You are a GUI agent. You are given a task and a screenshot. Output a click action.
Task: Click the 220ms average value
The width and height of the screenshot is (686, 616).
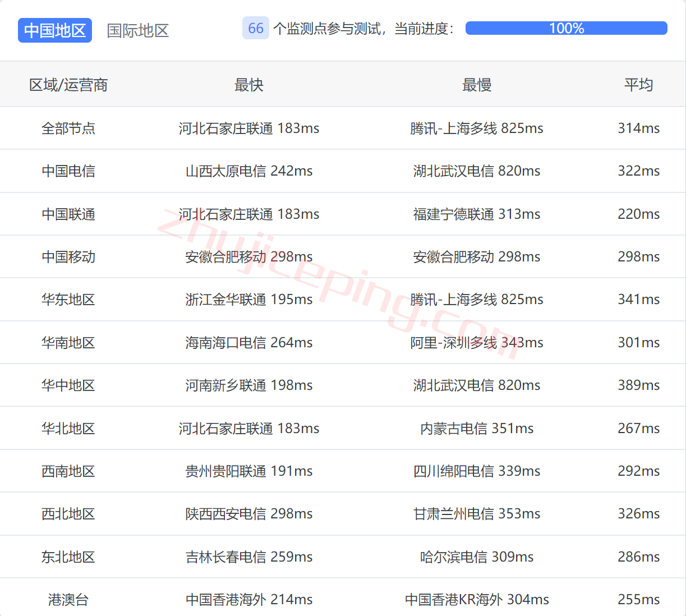point(639,214)
